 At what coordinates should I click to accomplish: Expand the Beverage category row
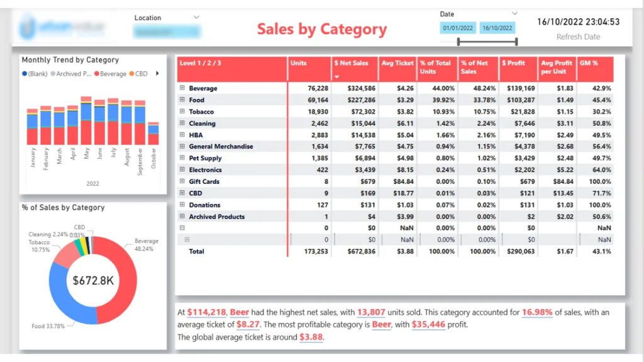pyautogui.click(x=182, y=88)
